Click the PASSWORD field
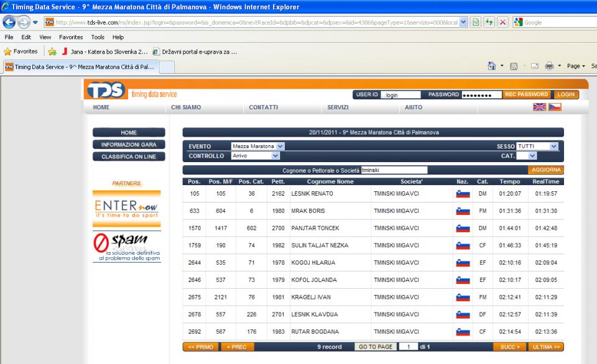The height and width of the screenshot is (364, 597). (481, 94)
